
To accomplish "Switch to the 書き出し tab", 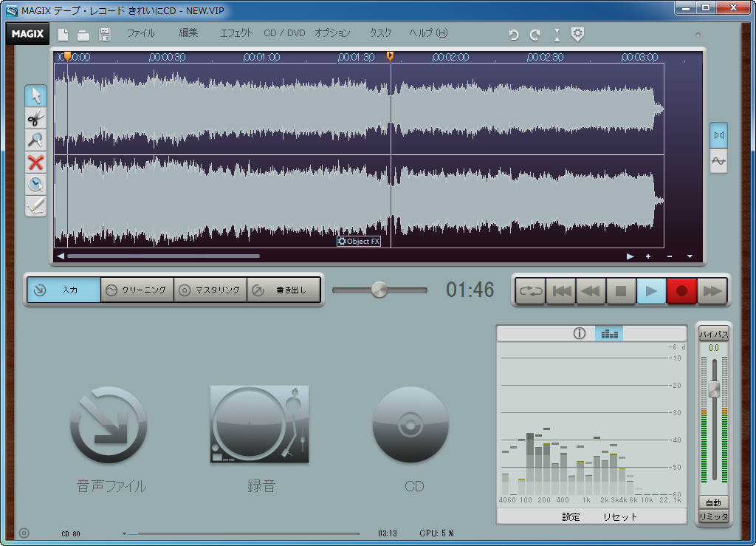I will click(284, 290).
